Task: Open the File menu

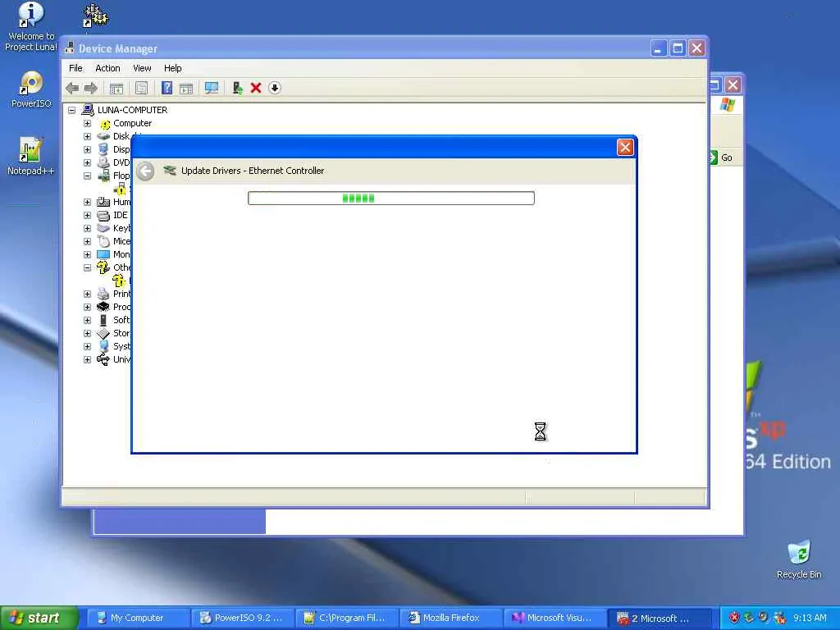Action: tap(75, 68)
